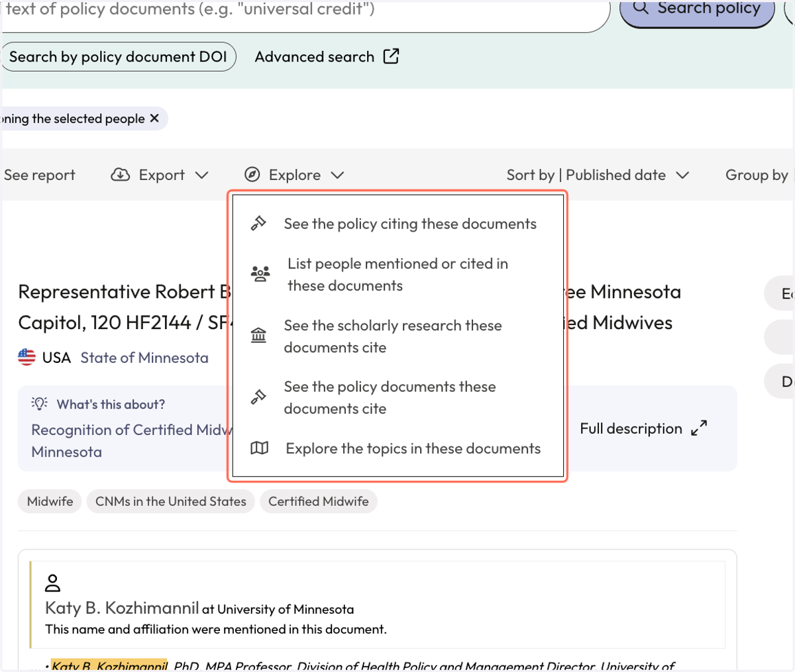Screen dimensions: 795x672
Task: Open the Advanced search link
Action: pyautogui.click(x=327, y=57)
